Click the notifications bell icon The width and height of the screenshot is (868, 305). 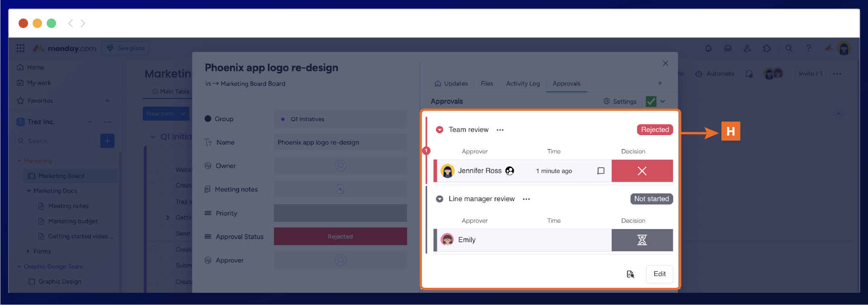point(708,48)
